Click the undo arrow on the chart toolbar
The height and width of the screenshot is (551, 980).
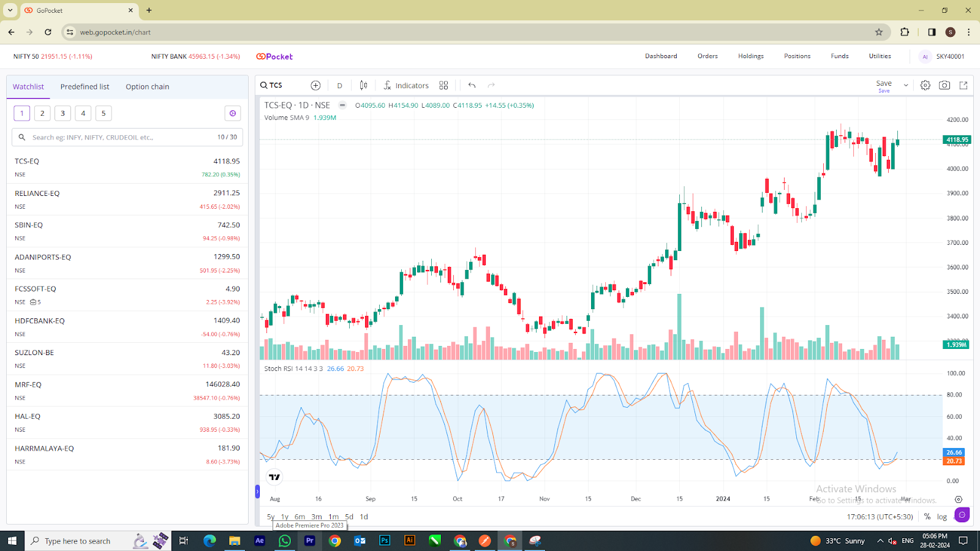click(471, 85)
